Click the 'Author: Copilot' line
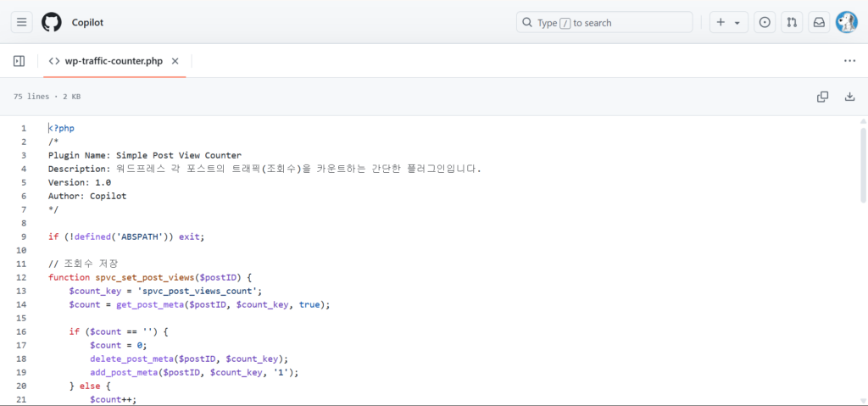Viewport: 868px width, 406px height. point(87,196)
